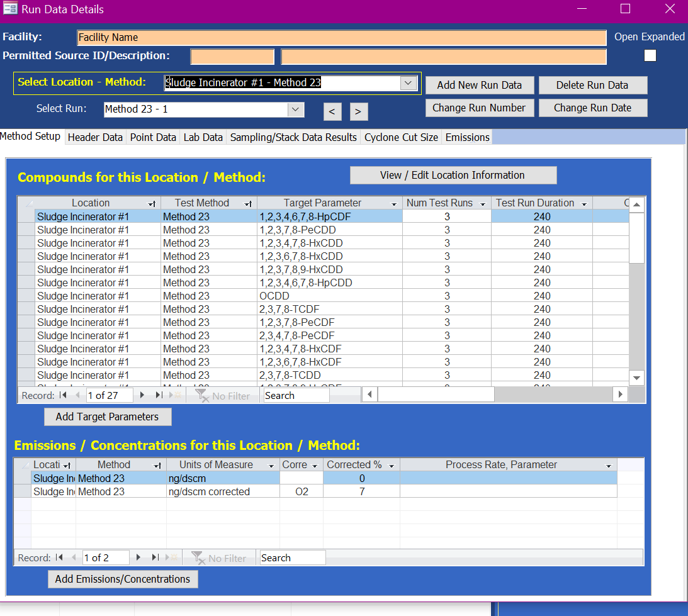Click No Filter indicator under Compounds table
This screenshot has height=616, width=688.
pos(223,396)
